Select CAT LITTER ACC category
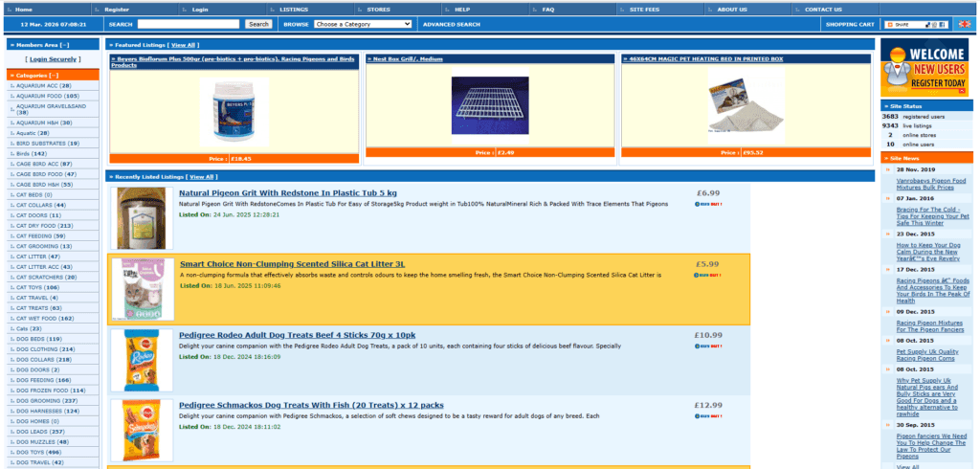 click(44, 267)
